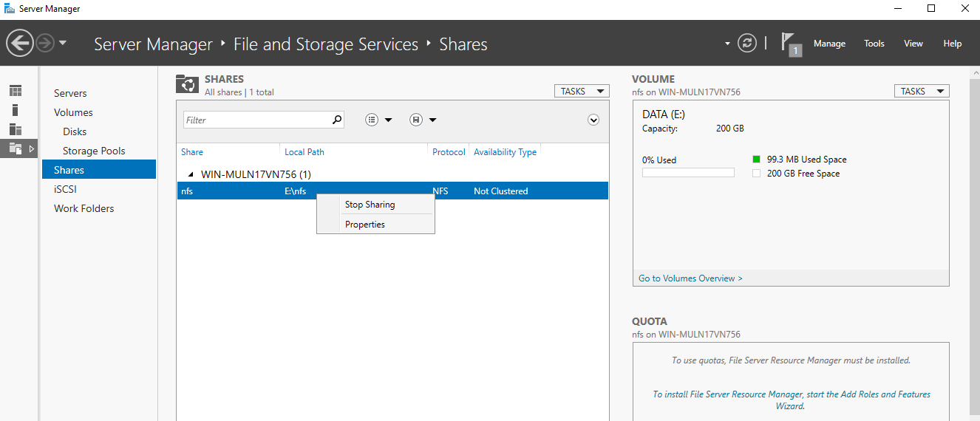Open the View menu
The image size is (980, 421).
(913, 44)
